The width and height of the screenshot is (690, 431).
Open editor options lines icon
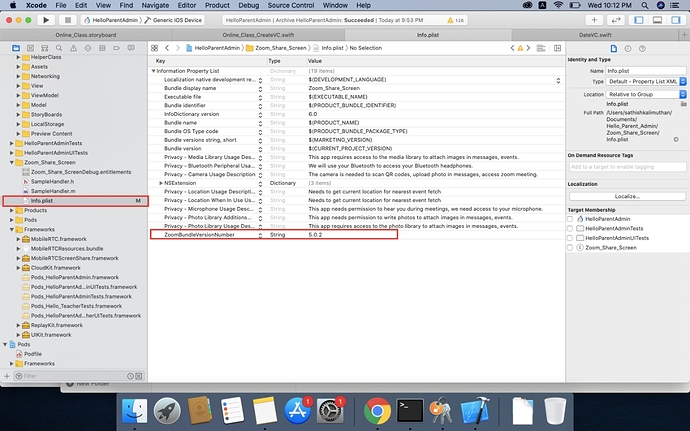coord(541,48)
